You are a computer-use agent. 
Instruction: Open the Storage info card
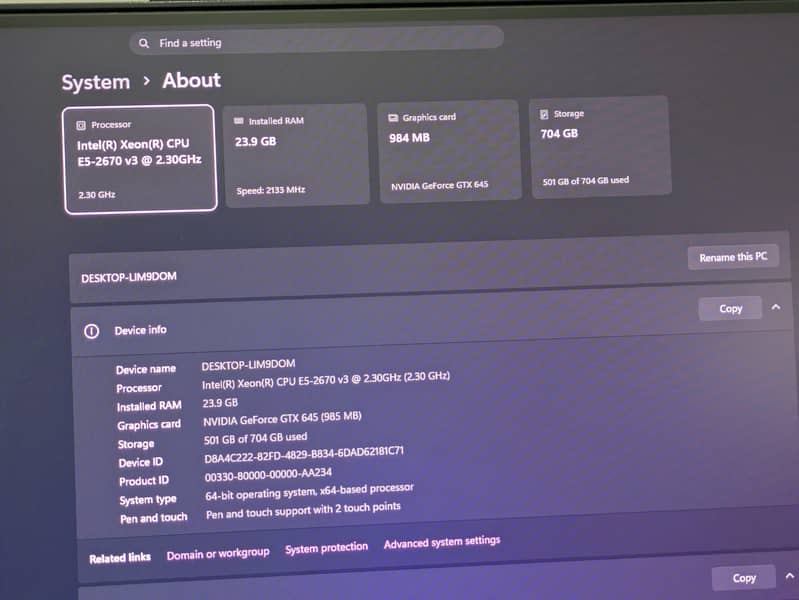click(x=600, y=147)
